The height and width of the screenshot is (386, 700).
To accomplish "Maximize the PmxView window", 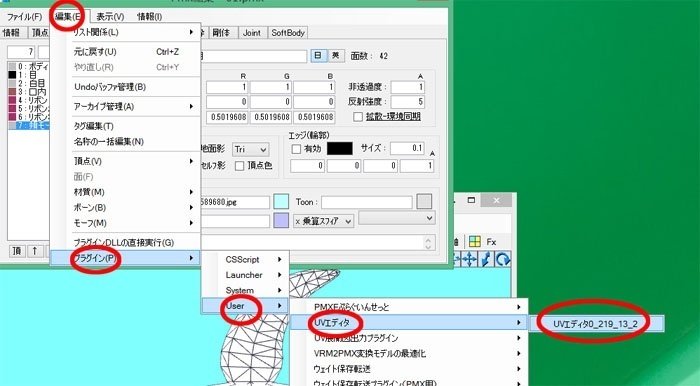I will click(471, 200).
